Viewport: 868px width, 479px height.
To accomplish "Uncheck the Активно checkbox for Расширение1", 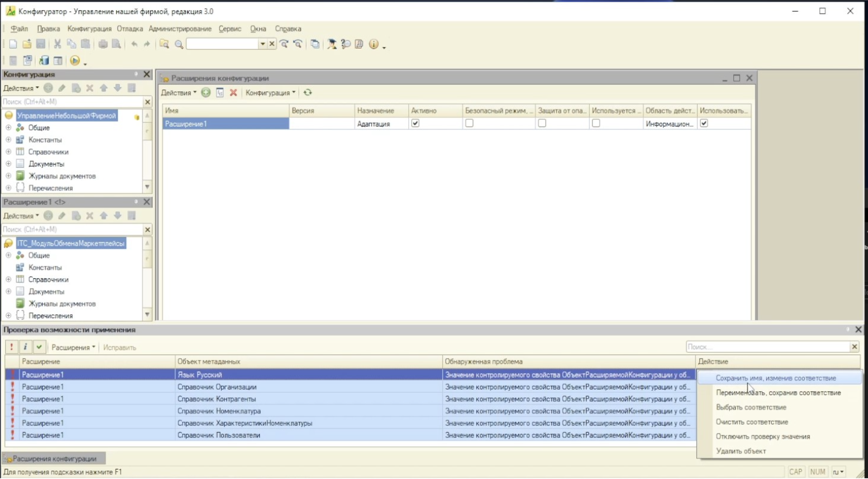I will tap(415, 123).
